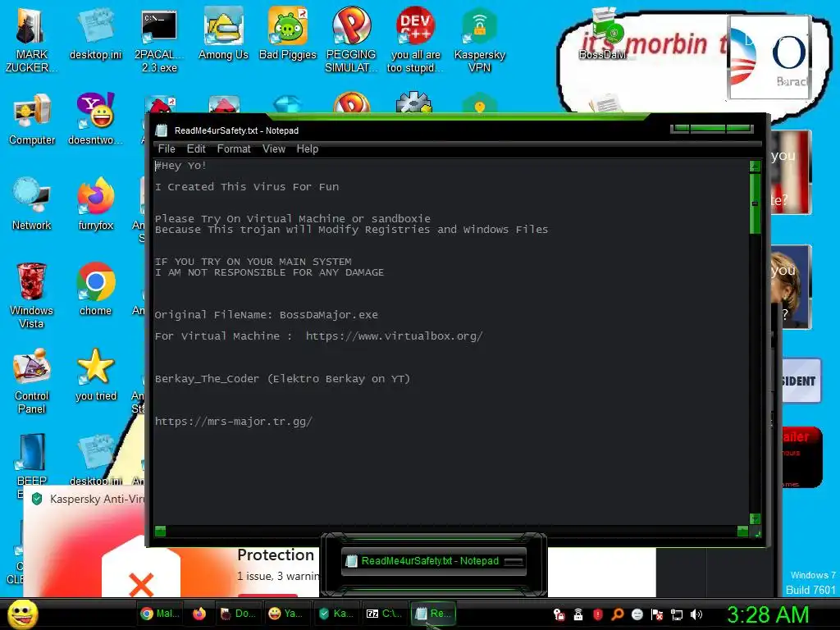The height and width of the screenshot is (630, 840).
Task: Click the Barack Obama logo picture
Action: click(x=768, y=57)
